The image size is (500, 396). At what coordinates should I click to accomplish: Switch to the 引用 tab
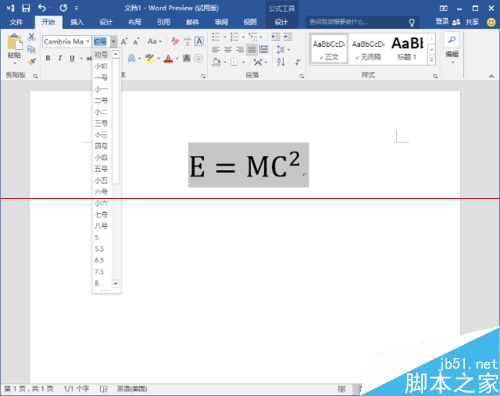163,22
